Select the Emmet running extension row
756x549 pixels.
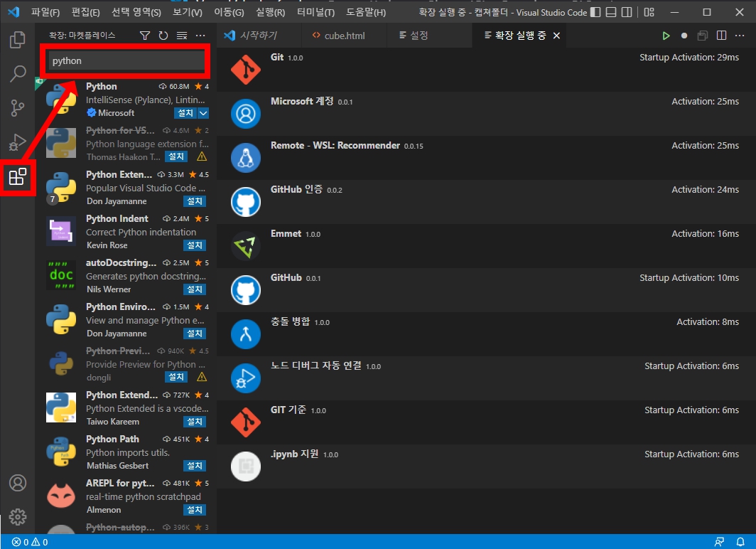486,245
